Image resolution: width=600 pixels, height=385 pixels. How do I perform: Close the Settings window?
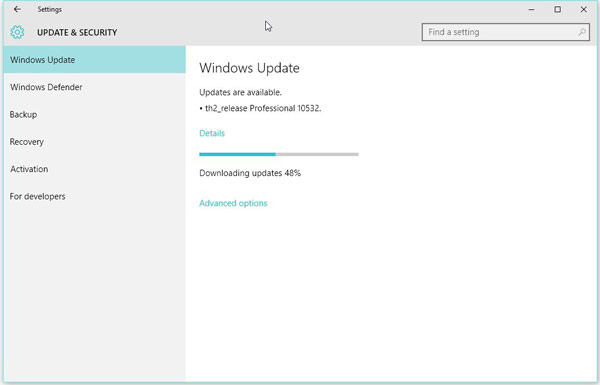pos(584,10)
